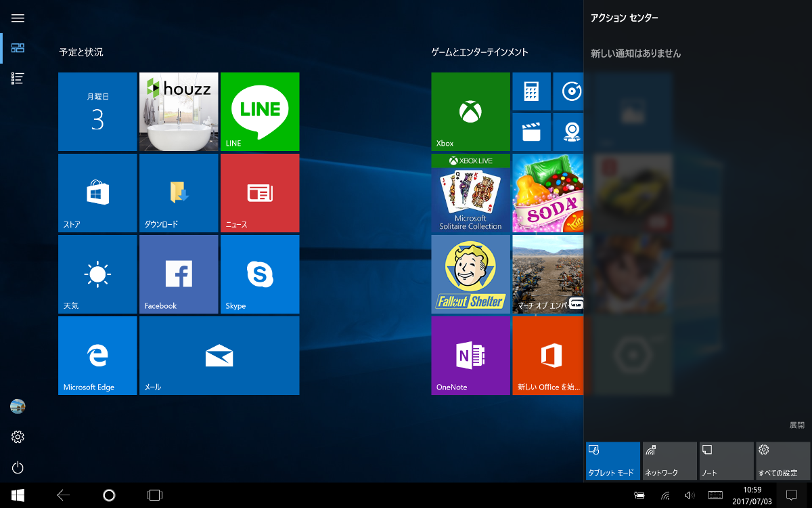812x508 pixels.
Task: Open the user account picture
Action: point(18,406)
